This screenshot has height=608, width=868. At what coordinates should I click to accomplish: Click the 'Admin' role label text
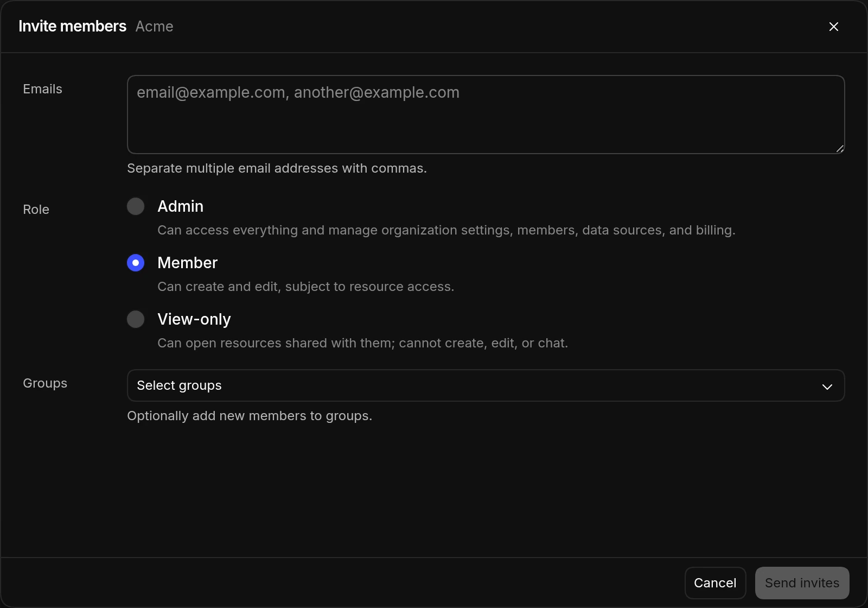point(180,206)
